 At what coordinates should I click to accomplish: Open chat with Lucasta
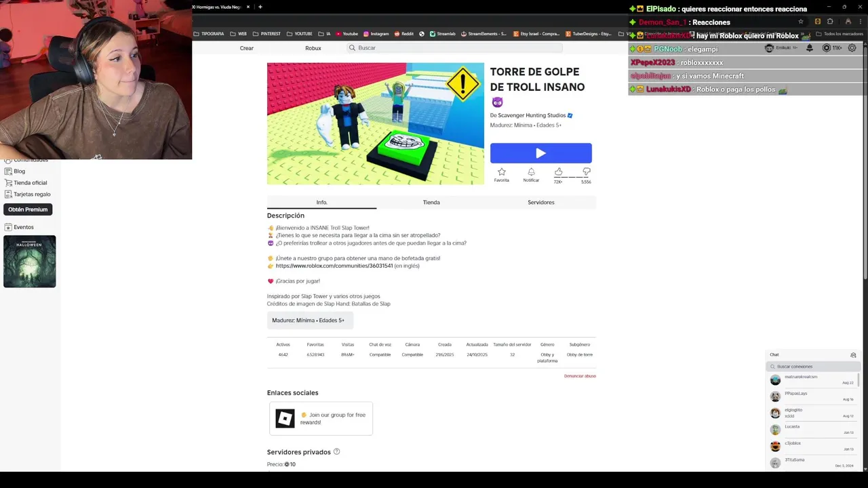(813, 430)
